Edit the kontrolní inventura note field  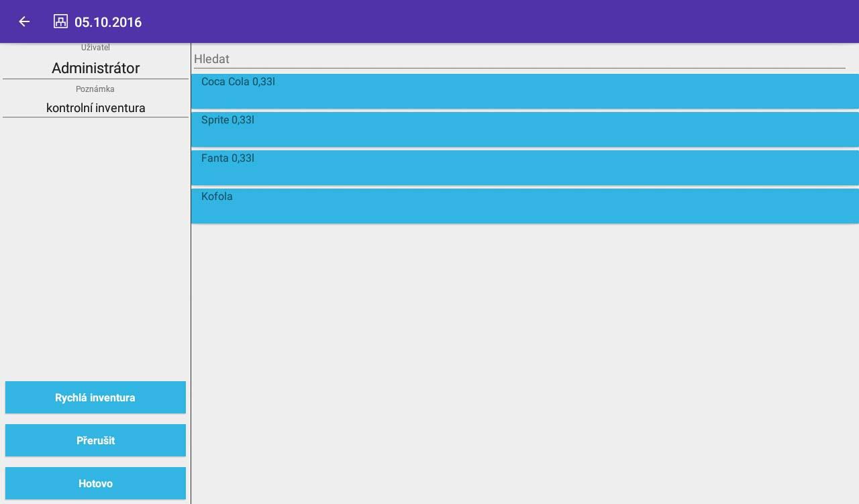(x=95, y=108)
